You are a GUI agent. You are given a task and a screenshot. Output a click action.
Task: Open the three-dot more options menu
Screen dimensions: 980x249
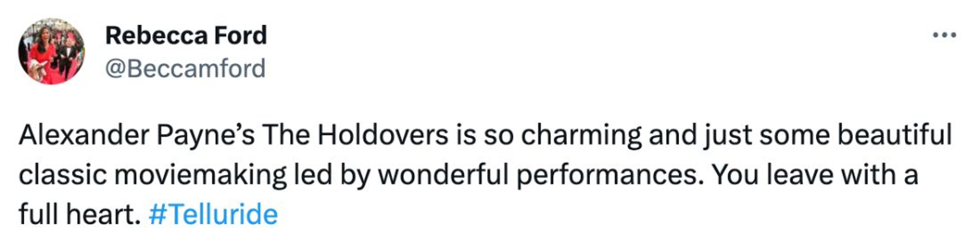click(x=944, y=35)
